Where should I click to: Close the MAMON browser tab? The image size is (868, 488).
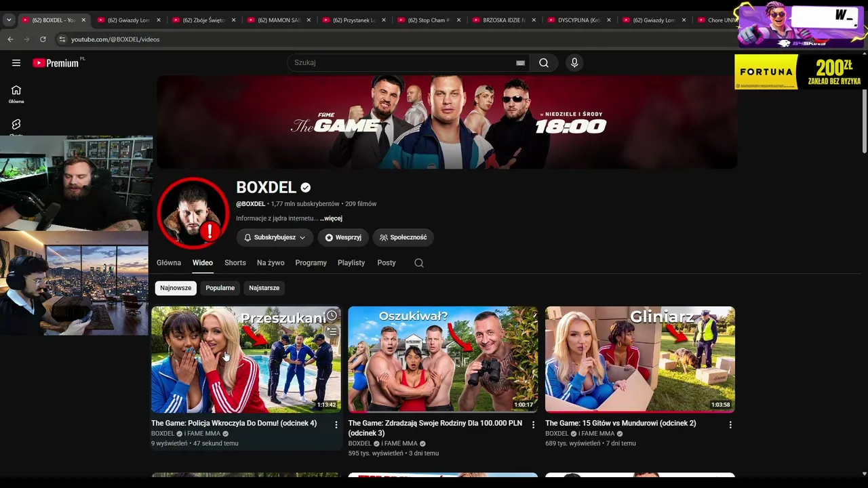point(309,20)
